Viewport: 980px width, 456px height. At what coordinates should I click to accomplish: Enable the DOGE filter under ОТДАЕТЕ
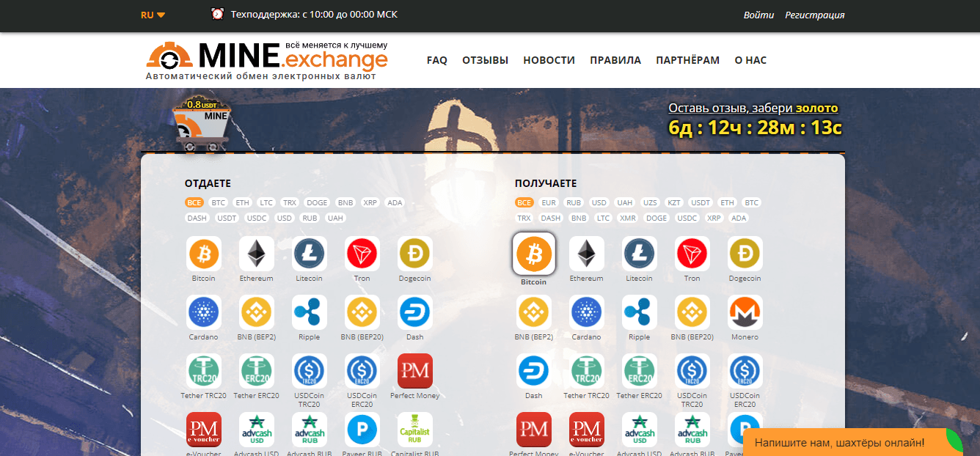(x=316, y=202)
